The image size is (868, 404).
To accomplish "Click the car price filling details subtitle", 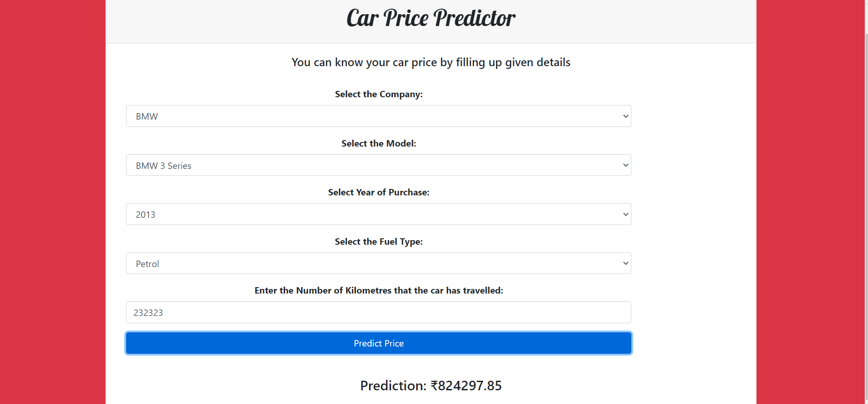I will click(430, 62).
